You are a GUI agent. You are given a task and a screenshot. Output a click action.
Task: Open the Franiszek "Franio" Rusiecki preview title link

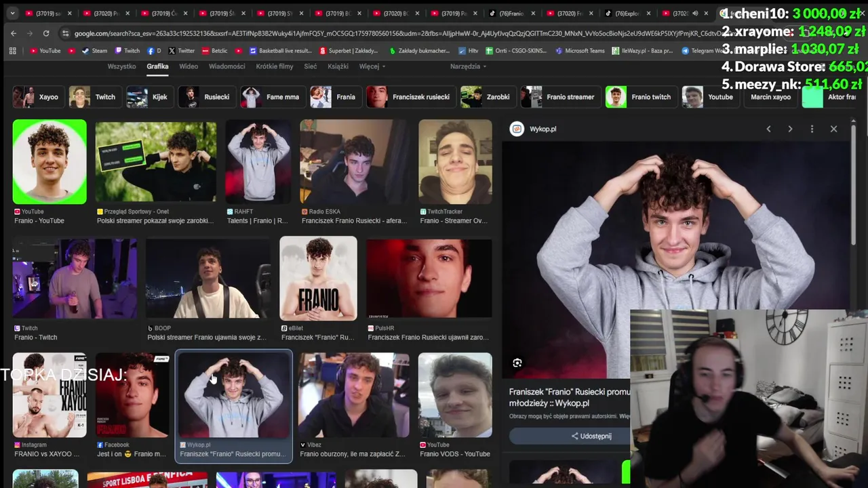coord(570,397)
